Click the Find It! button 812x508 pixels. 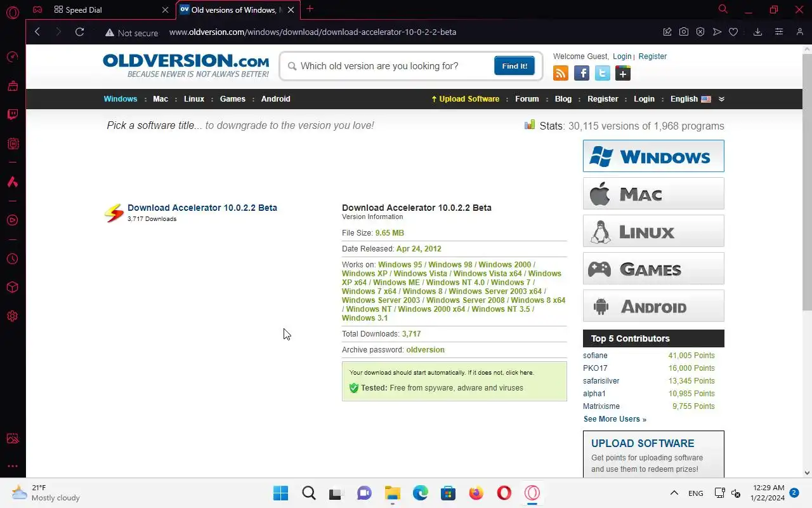click(514, 66)
